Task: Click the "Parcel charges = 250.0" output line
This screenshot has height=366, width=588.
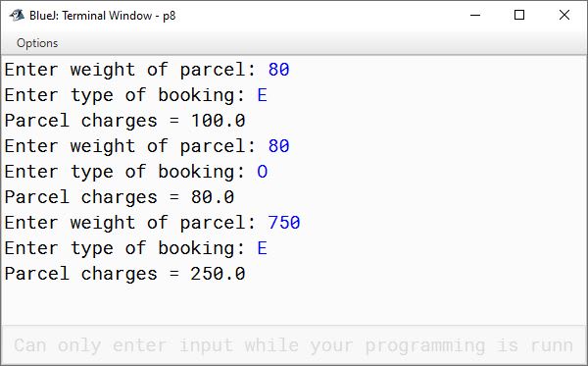Action: pyautogui.click(x=124, y=274)
